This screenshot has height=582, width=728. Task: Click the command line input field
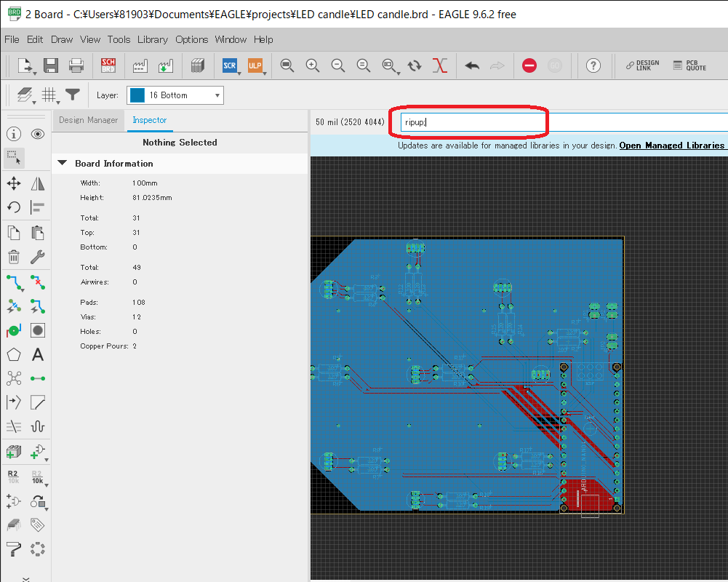pos(563,122)
